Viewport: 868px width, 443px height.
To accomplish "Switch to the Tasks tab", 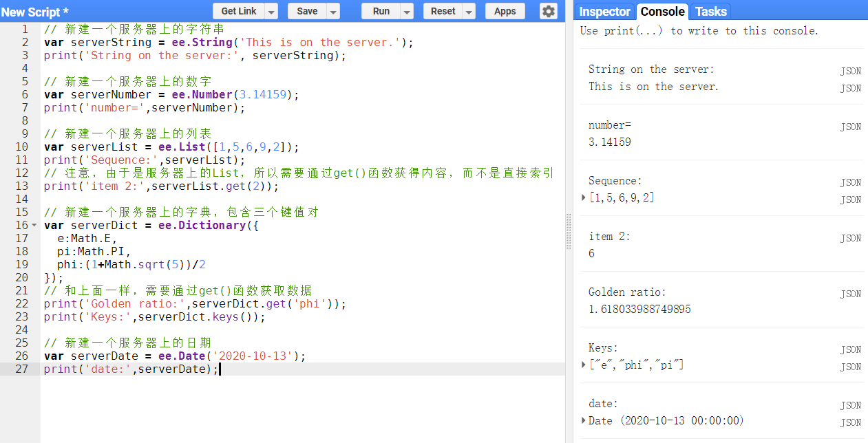I will [x=710, y=11].
